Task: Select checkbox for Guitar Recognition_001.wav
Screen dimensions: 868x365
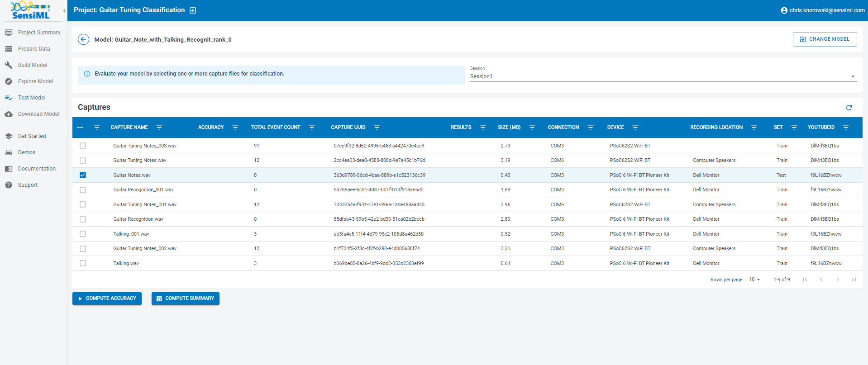Action: click(x=83, y=190)
